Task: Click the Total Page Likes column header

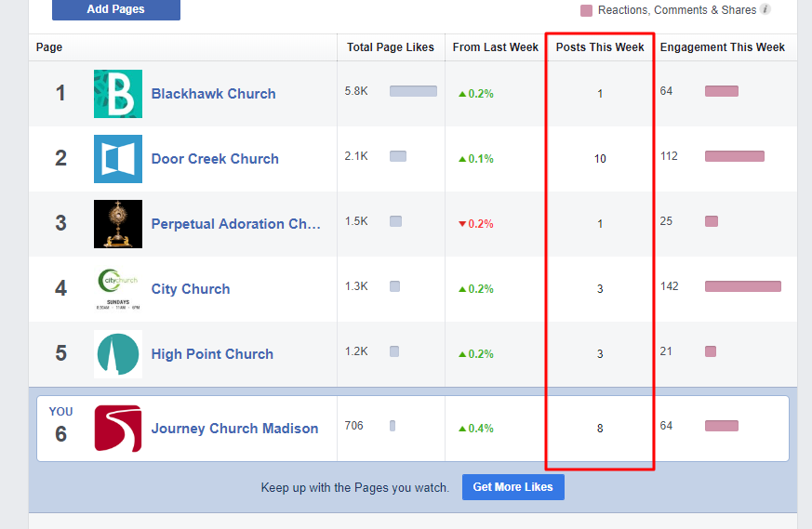Action: (x=390, y=47)
